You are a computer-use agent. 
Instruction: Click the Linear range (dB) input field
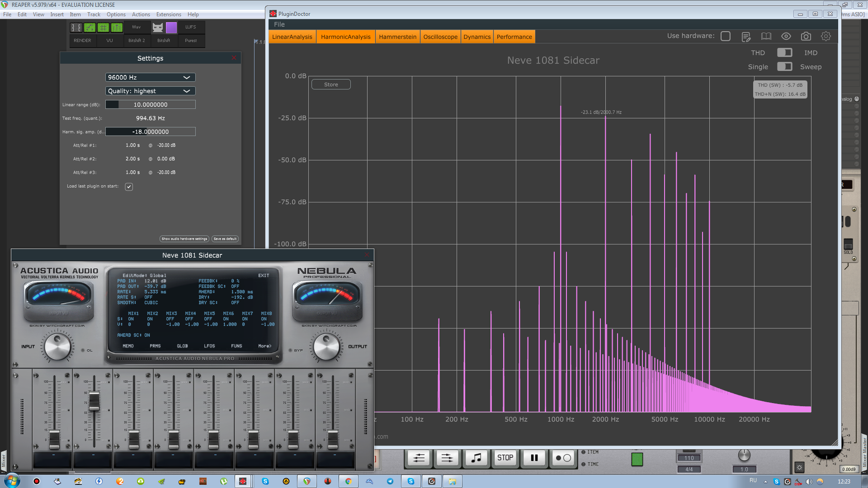click(150, 104)
